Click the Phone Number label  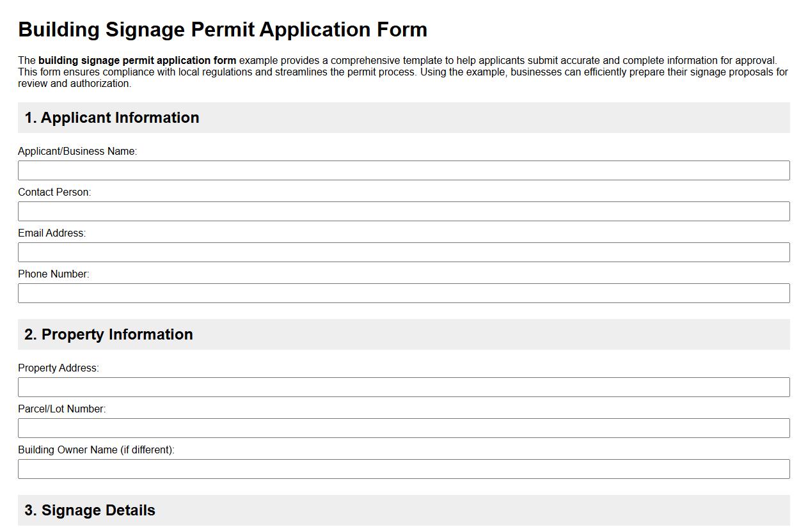[x=54, y=274]
